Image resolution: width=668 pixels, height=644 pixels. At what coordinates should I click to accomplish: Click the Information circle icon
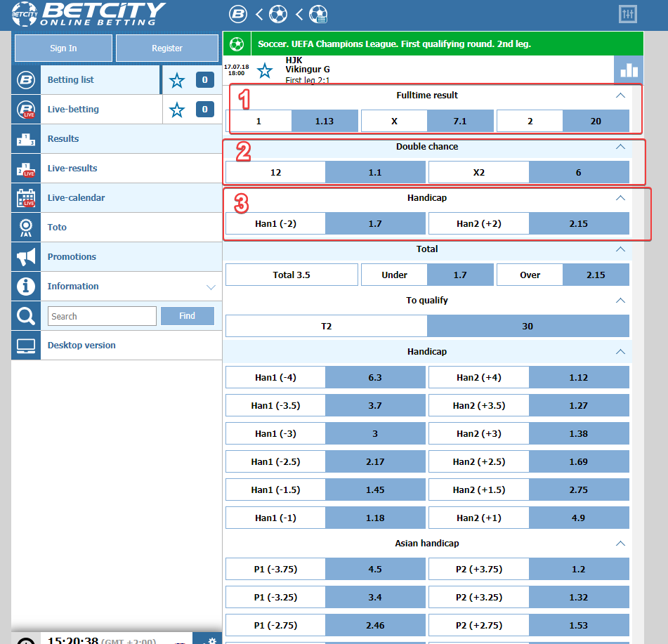(x=26, y=287)
